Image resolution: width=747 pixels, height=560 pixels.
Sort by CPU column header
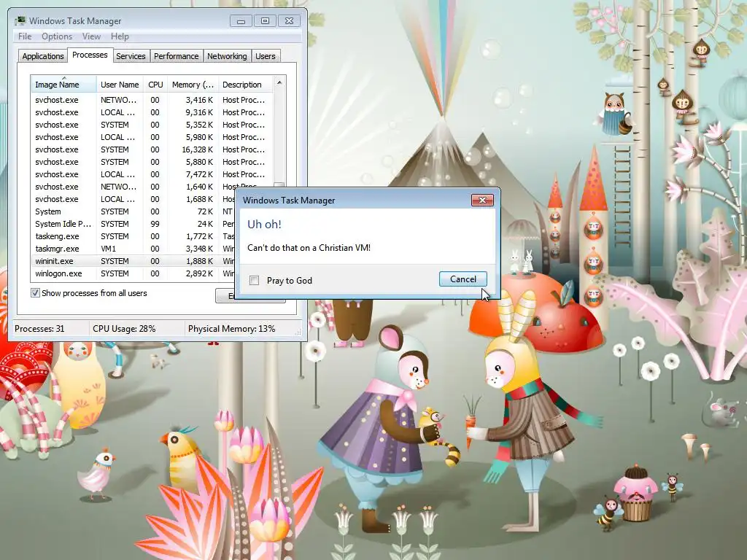[156, 85]
